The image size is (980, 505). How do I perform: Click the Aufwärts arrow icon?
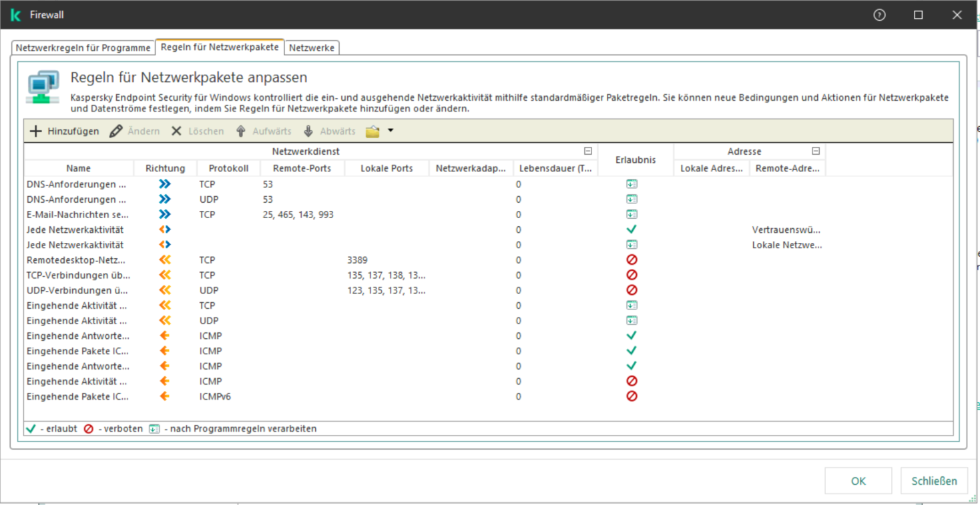[241, 131]
